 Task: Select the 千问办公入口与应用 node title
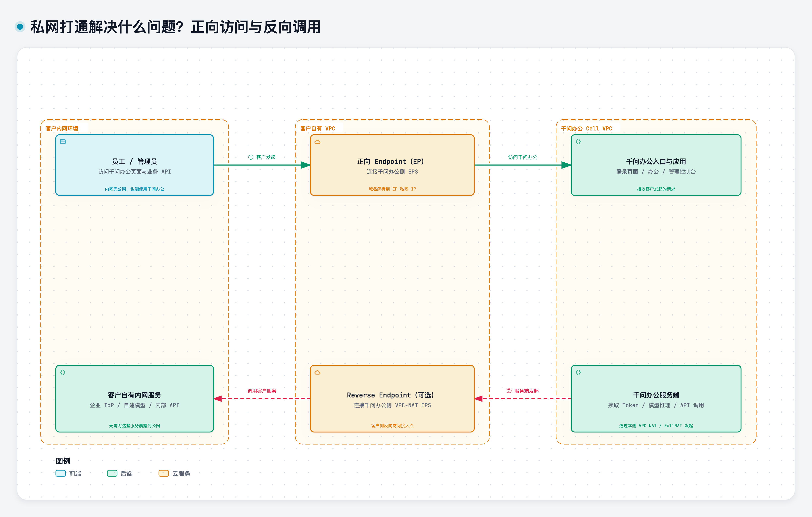[656, 161]
